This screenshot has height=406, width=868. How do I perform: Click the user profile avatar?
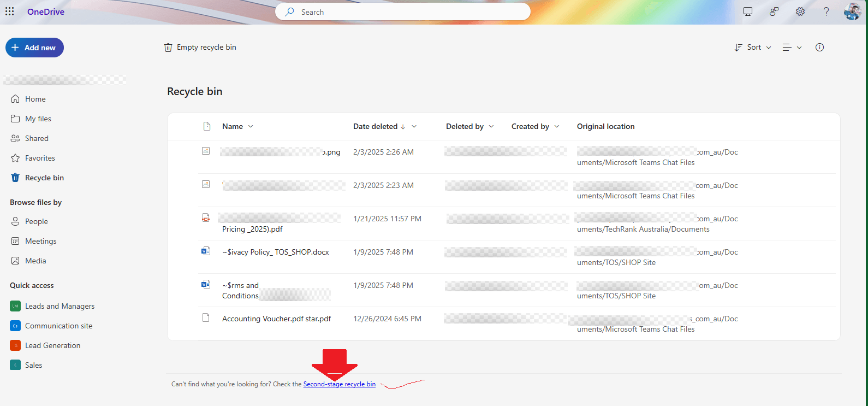(852, 11)
